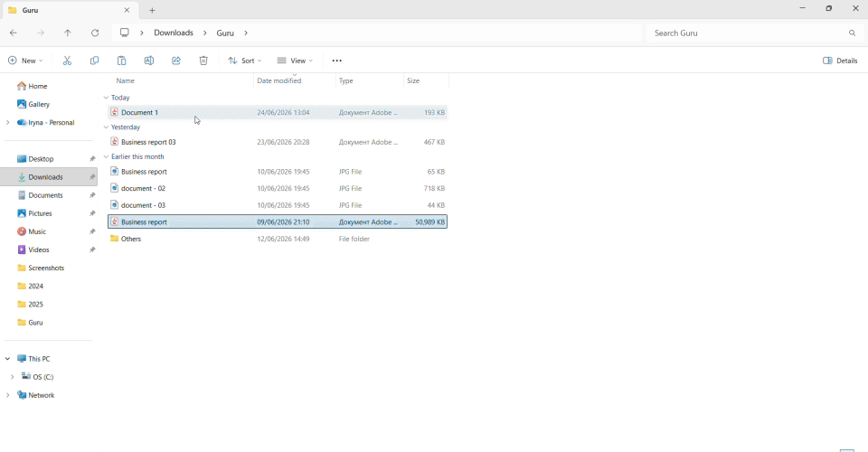
Task: Go forward with the right arrow
Action: click(x=41, y=33)
